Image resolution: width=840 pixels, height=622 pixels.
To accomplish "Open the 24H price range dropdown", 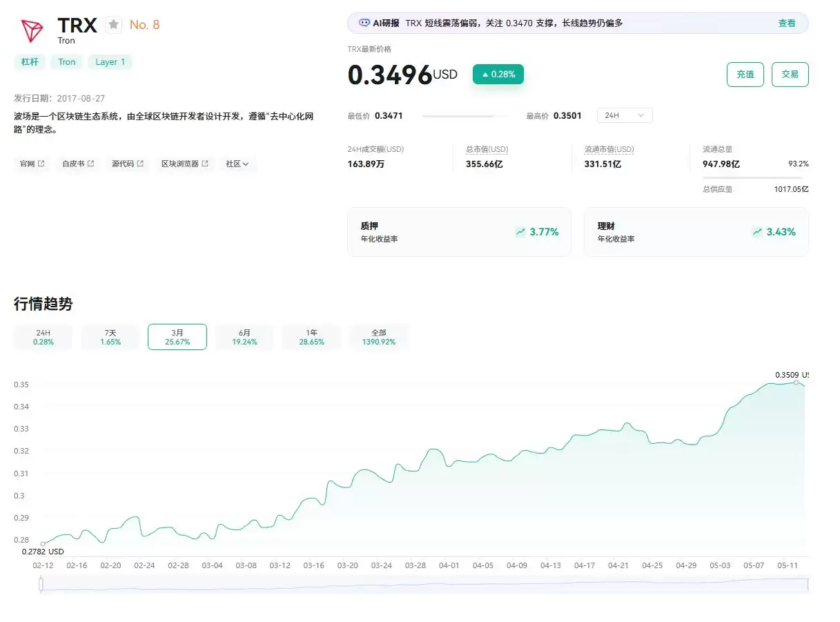I will click(x=625, y=115).
